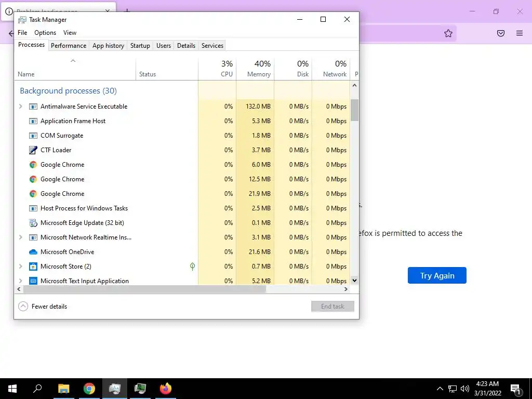Click the horizontal scrollbar right arrow
The height and width of the screenshot is (399, 532).
(x=345, y=289)
